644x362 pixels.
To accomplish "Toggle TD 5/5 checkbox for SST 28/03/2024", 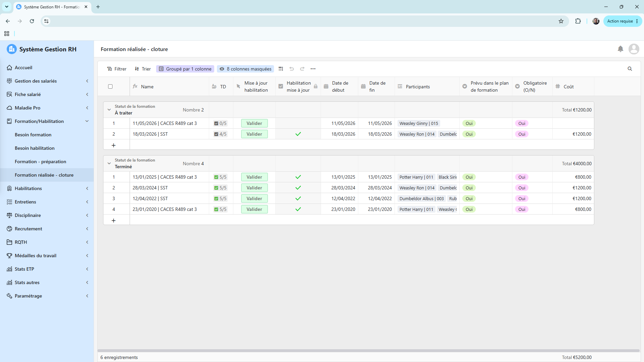I will (216, 188).
